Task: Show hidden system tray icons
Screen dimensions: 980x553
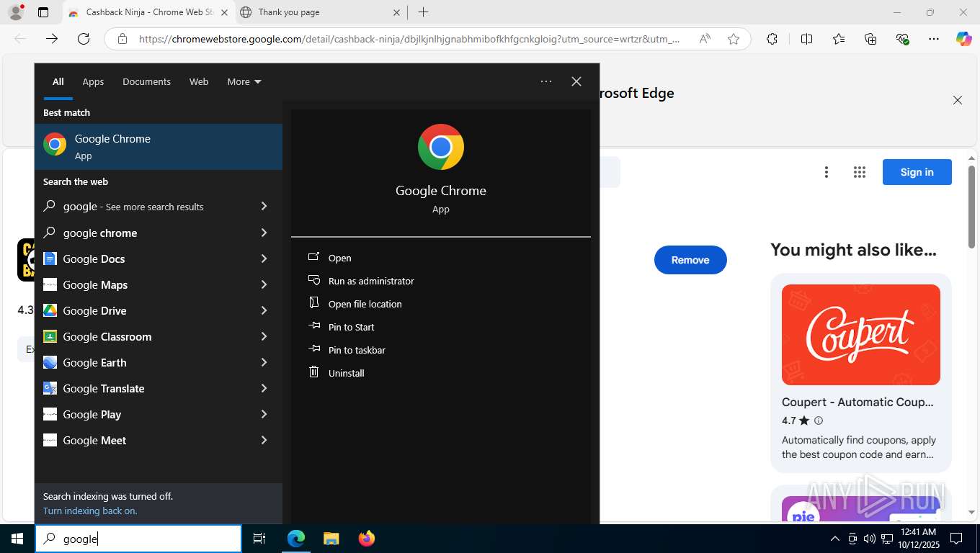Action: 835,538
